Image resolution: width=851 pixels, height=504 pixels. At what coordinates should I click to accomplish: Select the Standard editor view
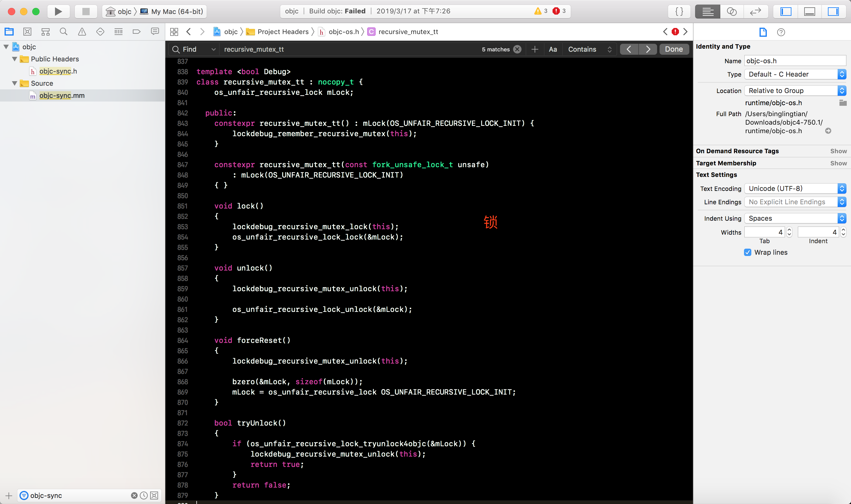point(708,12)
